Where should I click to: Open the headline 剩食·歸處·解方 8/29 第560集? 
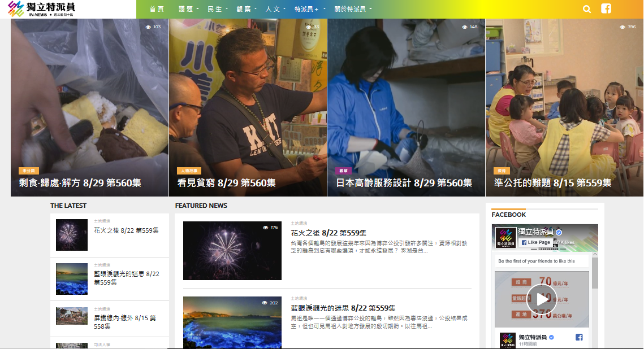click(x=80, y=183)
